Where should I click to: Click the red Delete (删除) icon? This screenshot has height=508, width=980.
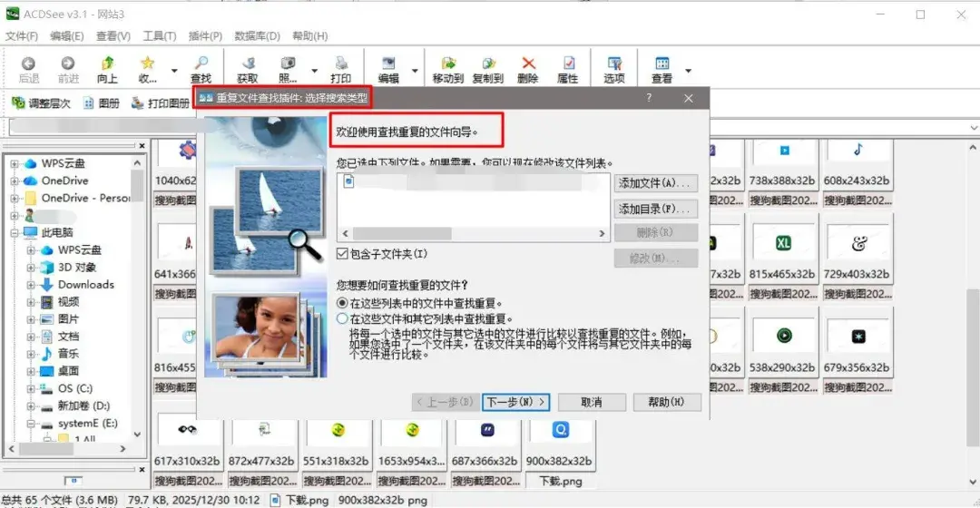click(528, 69)
